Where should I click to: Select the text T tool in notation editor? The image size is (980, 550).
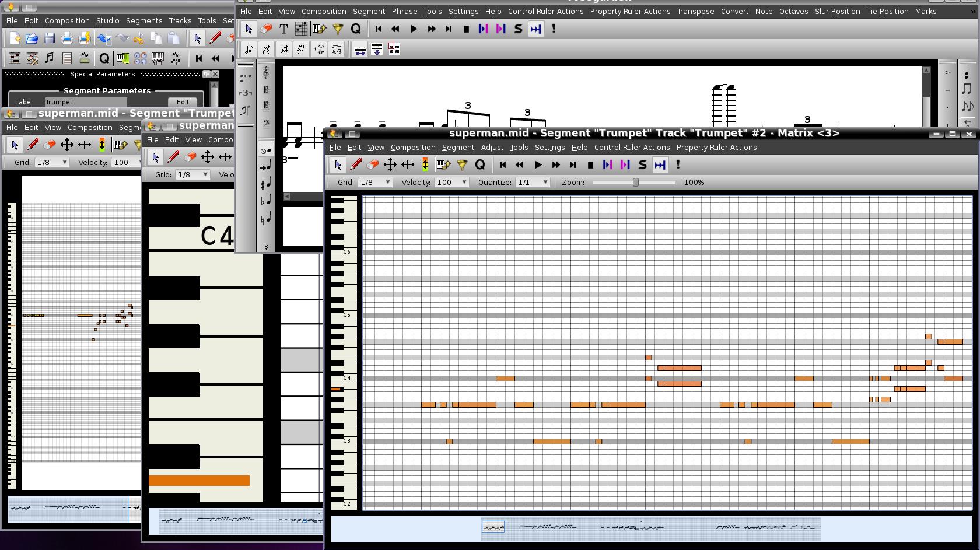point(283,29)
